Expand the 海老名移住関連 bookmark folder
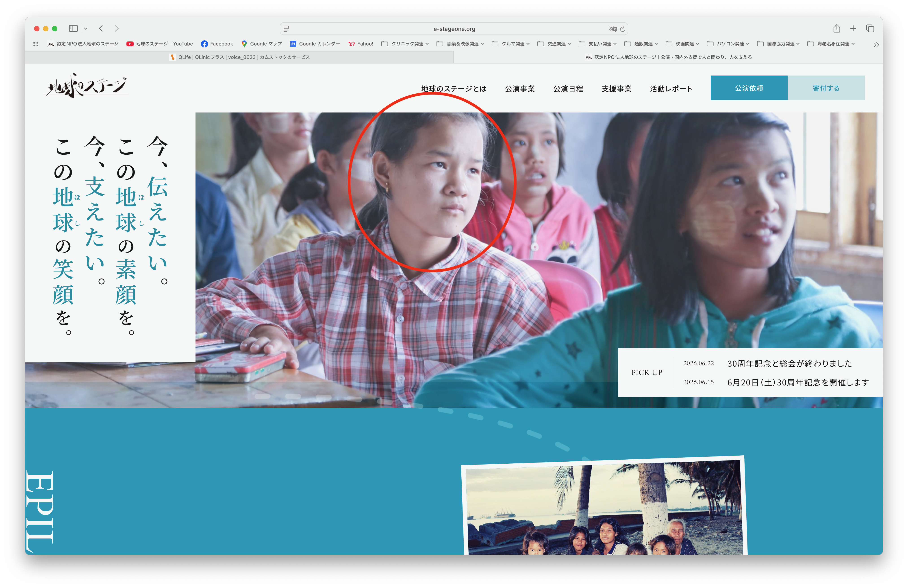Image resolution: width=908 pixels, height=588 pixels. (831, 44)
